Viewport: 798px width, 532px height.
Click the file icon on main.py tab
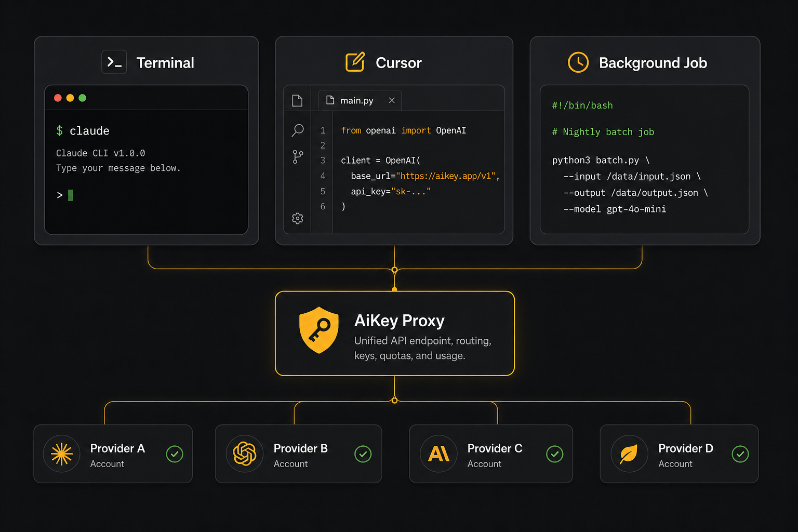pos(330,100)
